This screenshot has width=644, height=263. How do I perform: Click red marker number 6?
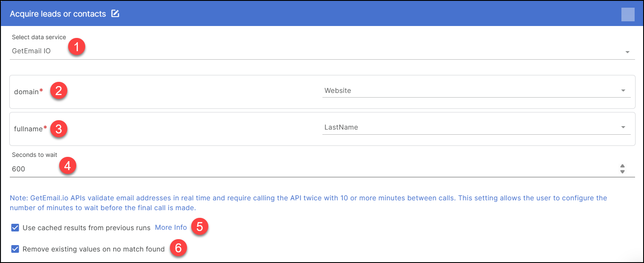[x=178, y=249]
